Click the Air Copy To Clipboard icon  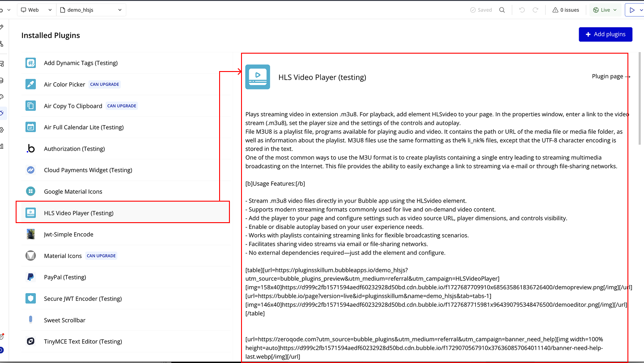[x=30, y=106]
